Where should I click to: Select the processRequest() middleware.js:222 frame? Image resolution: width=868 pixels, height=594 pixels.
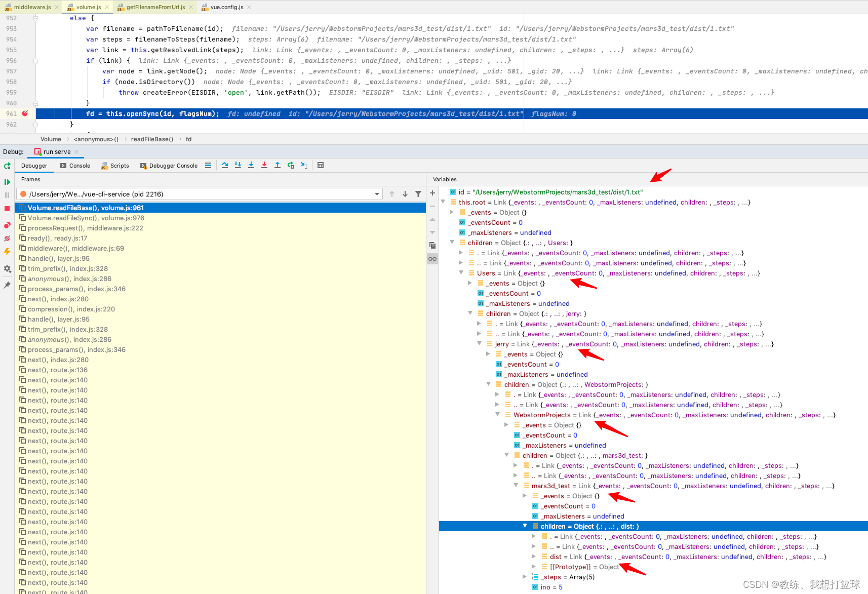[220, 228]
